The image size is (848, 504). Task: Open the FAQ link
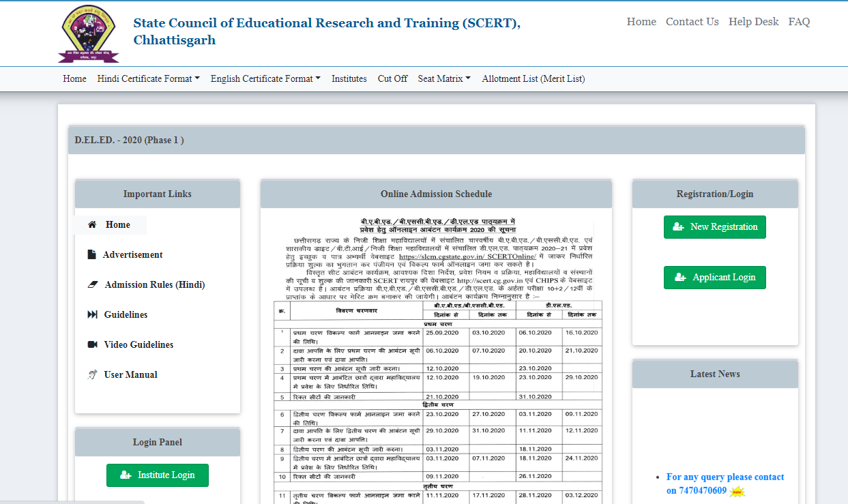click(x=799, y=22)
